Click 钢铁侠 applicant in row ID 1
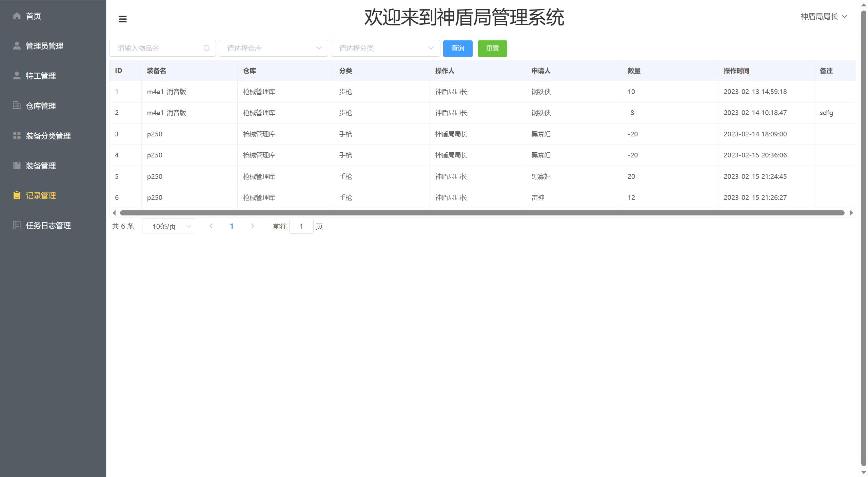Viewport: 868px width, 477px height. [541, 92]
